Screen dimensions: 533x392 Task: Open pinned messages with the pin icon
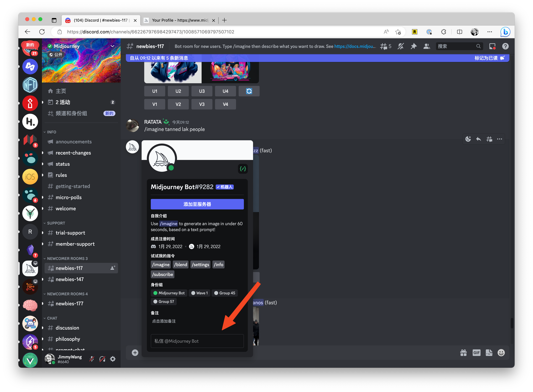pos(414,46)
